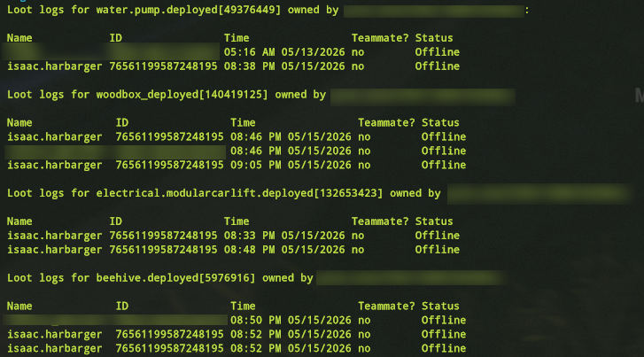Image resolution: width=644 pixels, height=357 pixels.
Task: Select the woodbox_deployed[140419125] entity name
Action: click(182, 95)
